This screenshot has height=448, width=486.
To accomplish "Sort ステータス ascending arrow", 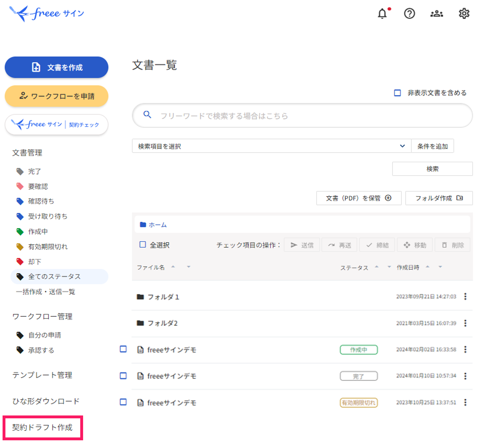I will point(377,267).
